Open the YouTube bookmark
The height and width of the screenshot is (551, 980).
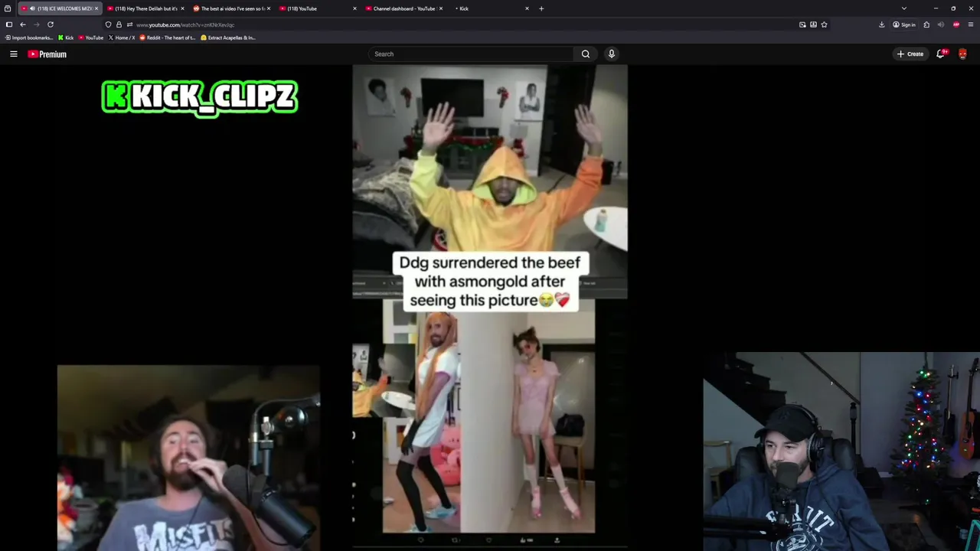pyautogui.click(x=91, y=37)
